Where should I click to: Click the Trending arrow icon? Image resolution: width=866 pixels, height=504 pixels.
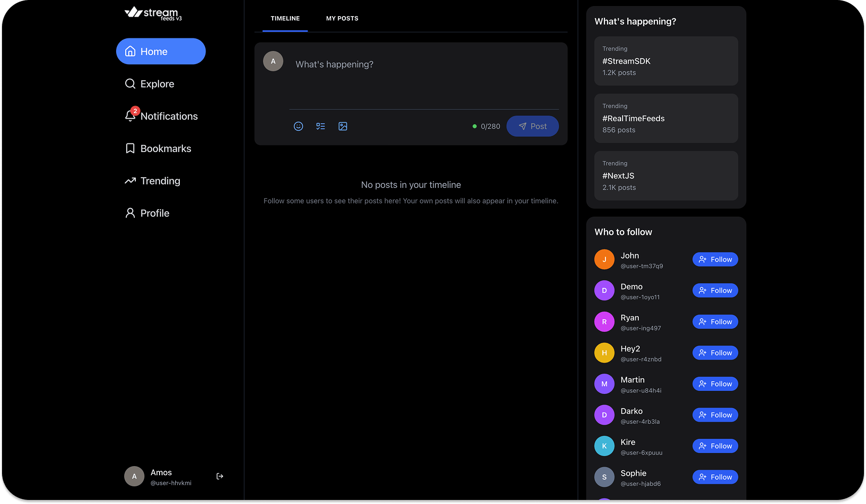click(130, 181)
